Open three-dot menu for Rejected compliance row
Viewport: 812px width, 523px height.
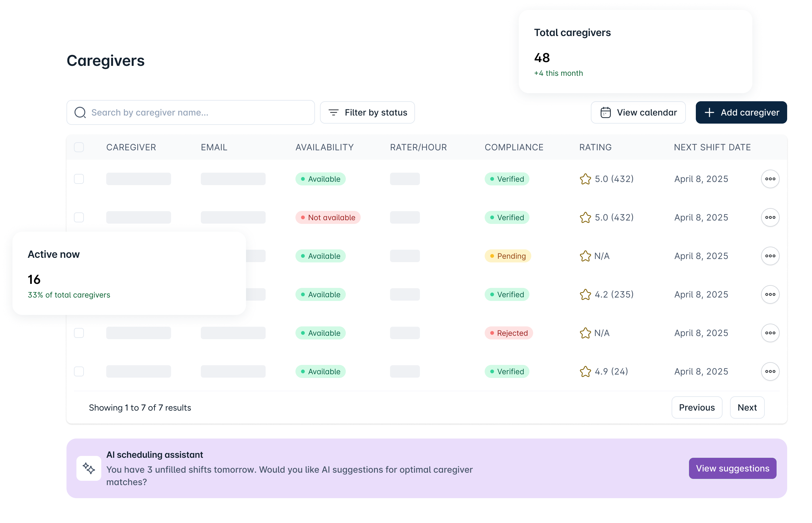[x=770, y=333]
